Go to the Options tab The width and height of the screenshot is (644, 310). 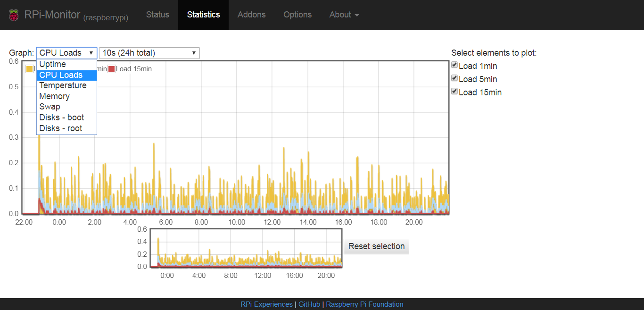[x=297, y=15]
